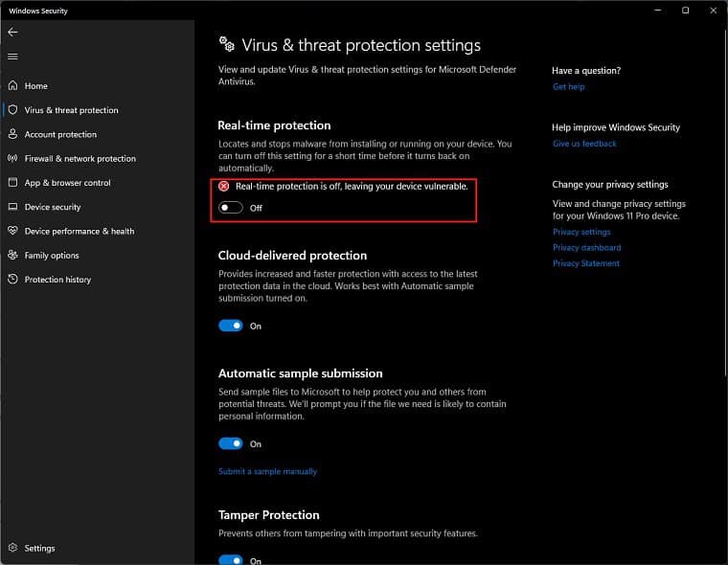Viewport: 728px width, 565px height.
Task: Open the hamburger navigation menu icon
Action: click(12, 56)
